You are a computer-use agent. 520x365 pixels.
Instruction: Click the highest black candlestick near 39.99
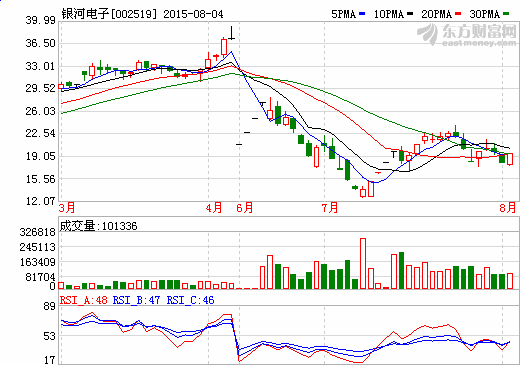(x=231, y=33)
